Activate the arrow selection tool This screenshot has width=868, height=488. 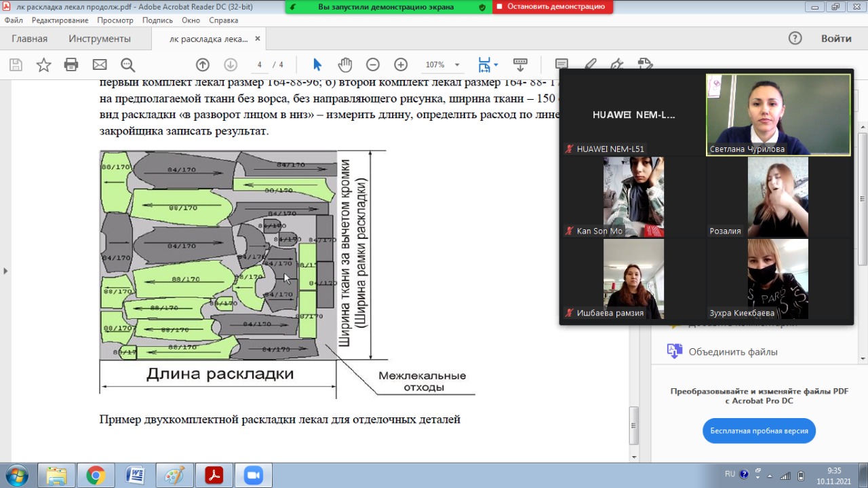(317, 65)
